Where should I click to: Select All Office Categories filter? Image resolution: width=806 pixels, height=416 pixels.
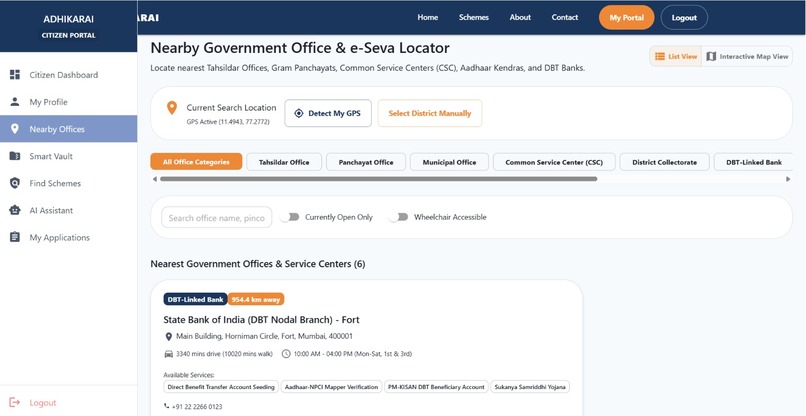point(196,162)
